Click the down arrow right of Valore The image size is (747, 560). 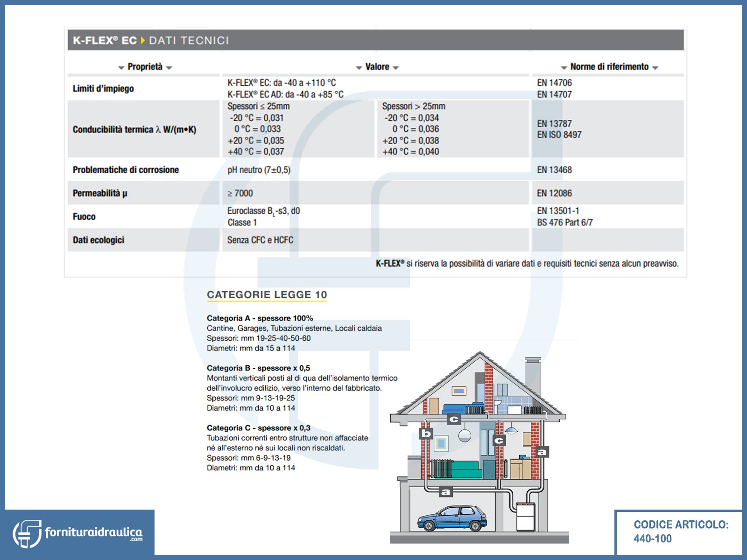click(396, 68)
